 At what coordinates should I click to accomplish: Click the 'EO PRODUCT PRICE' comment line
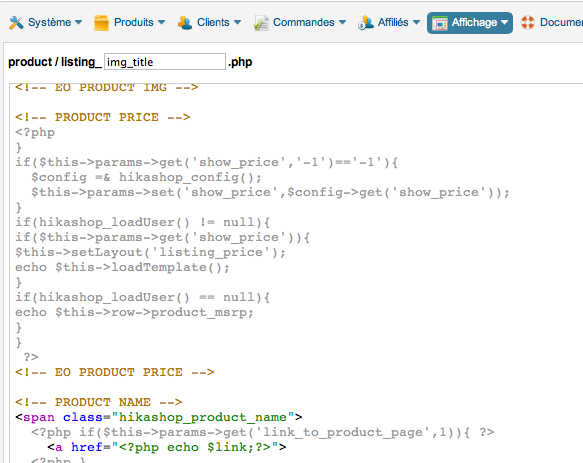pyautogui.click(x=115, y=372)
